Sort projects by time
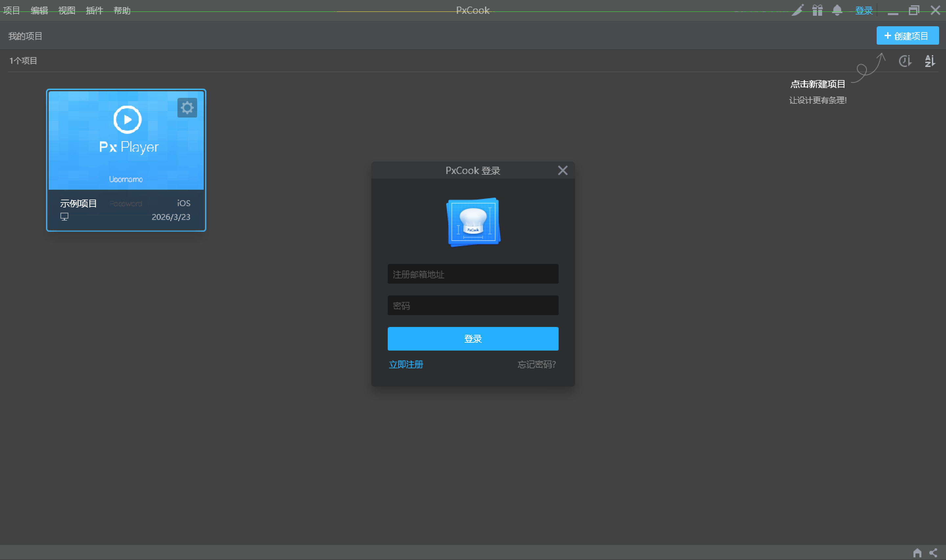Viewport: 946px width, 560px height. pos(905,61)
